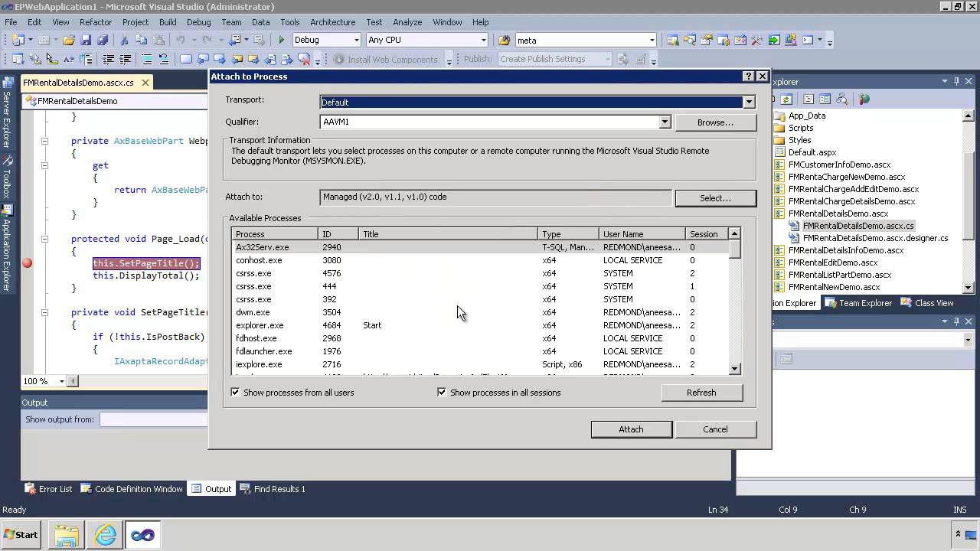Save the current file with the floppy icon

86,40
